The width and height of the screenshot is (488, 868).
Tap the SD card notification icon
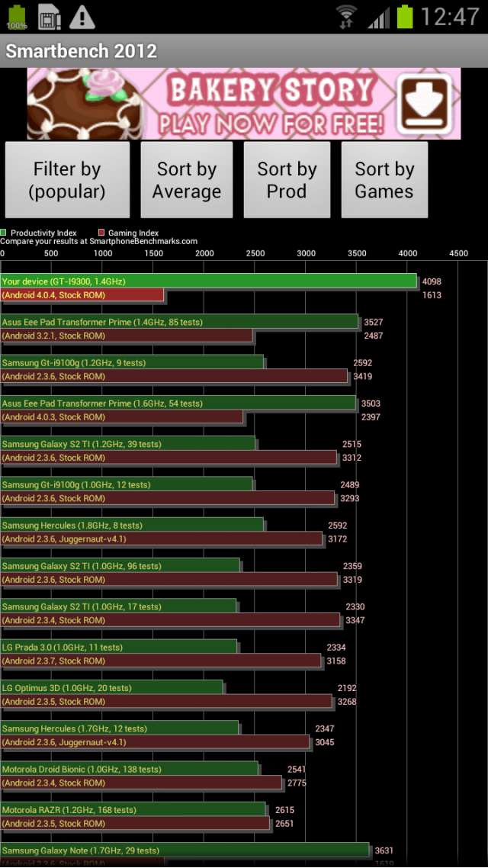pos(50,17)
